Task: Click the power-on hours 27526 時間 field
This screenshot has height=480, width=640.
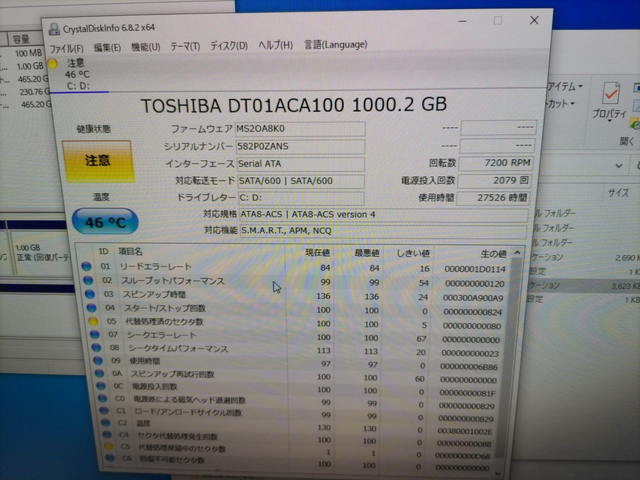Action: coord(493,198)
